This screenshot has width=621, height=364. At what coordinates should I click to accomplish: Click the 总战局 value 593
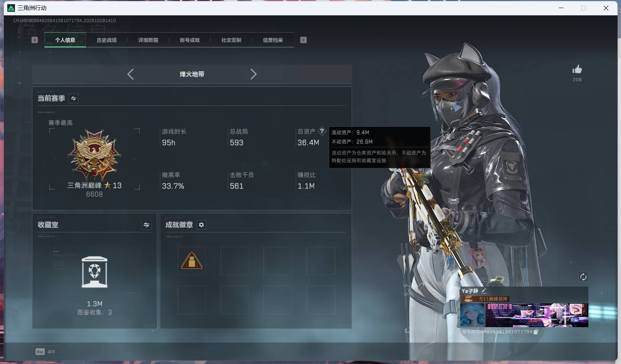coord(236,143)
